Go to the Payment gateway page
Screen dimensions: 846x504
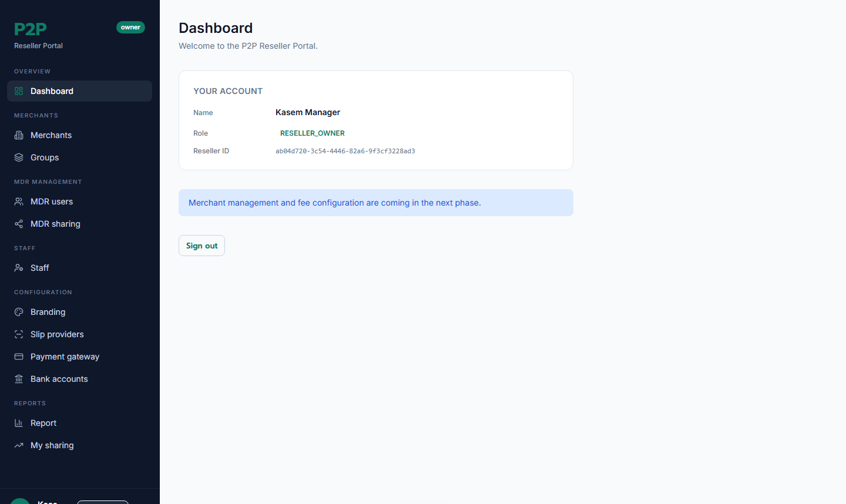[79, 357]
